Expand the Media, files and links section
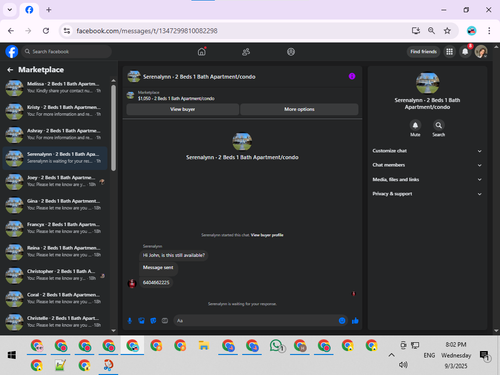Viewport: 500px width, 375px height. (x=427, y=179)
